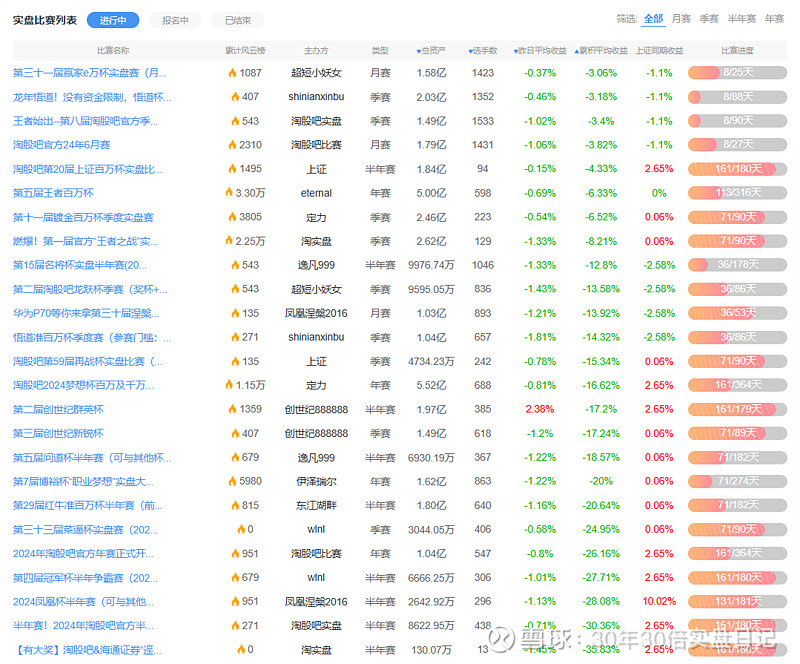
Task: Open the 第二届创世纪群英杯 competition link
Action: point(58,409)
